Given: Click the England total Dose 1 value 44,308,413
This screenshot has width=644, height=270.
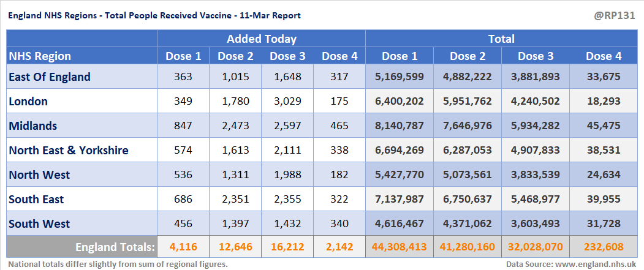Looking at the screenshot, I should tap(400, 247).
